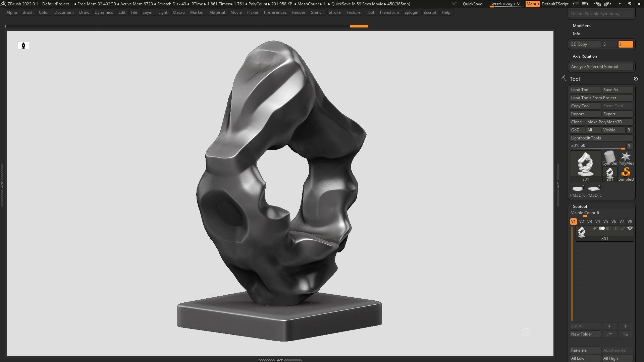Open the Stroke menu

pos(334,12)
